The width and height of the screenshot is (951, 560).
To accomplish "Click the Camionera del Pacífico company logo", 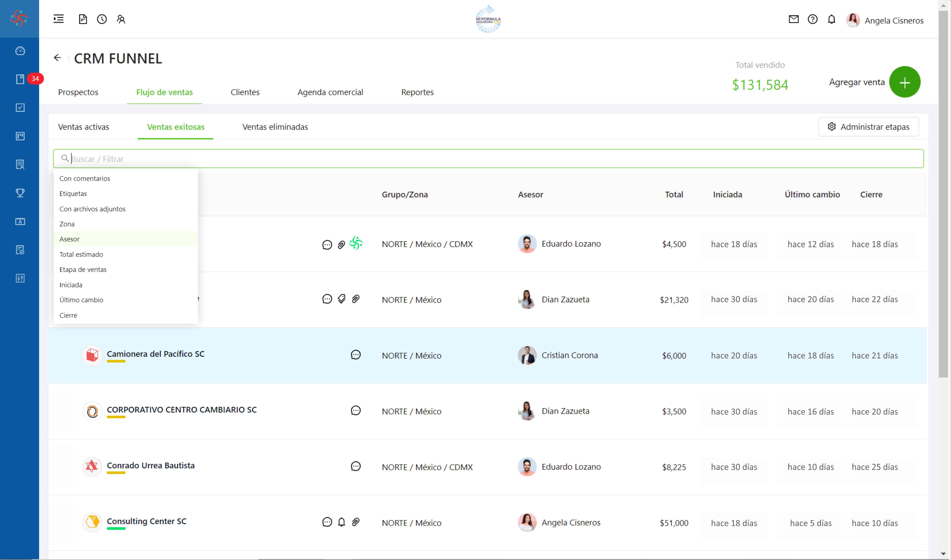I will coord(92,355).
